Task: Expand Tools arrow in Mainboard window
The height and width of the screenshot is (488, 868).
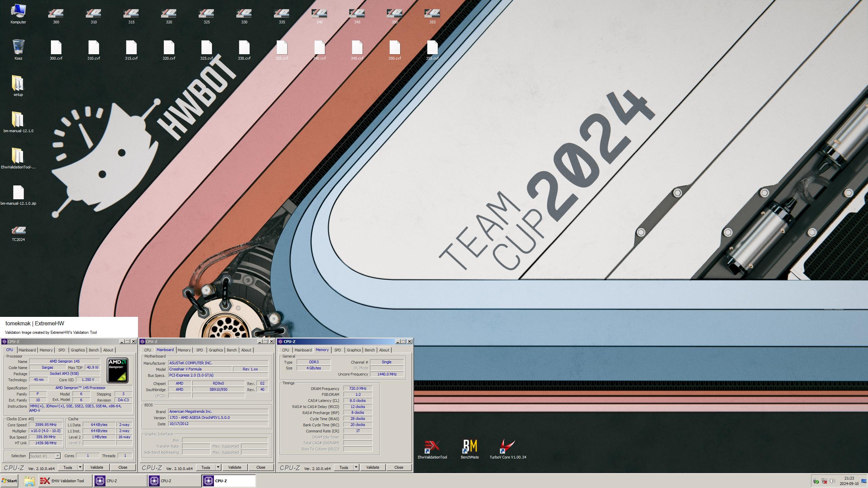Action: [218, 467]
